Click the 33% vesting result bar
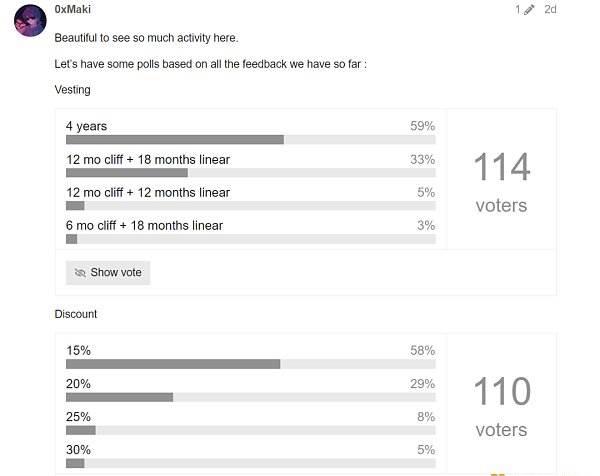The height and width of the screenshot is (476, 600). click(x=251, y=173)
